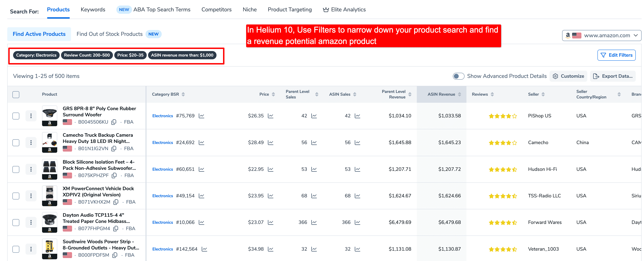Viewport: 644px width, 261px height.
Task: Select the Camecho Truck Backup Camera checkbox
Action: 16,143
